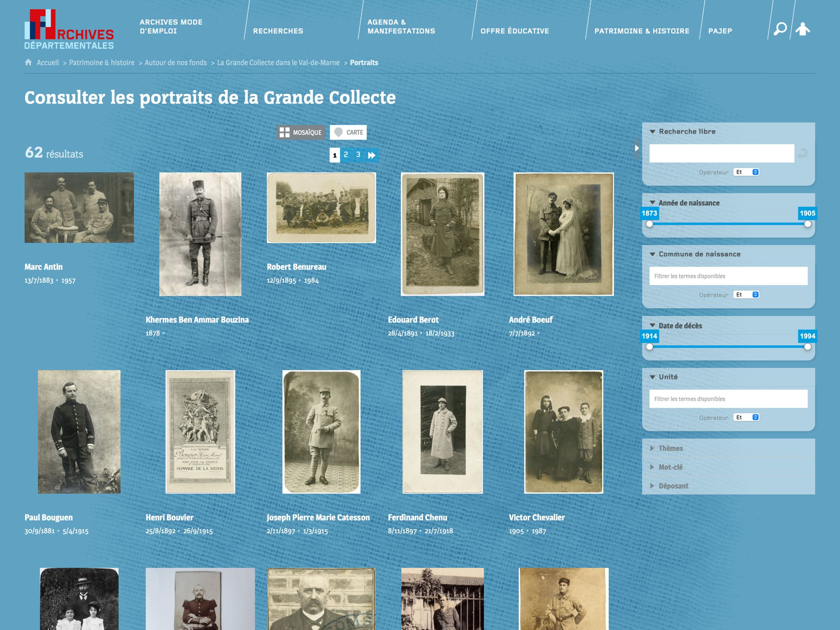The height and width of the screenshot is (630, 840).
Task: Switch to Carte map view
Action: coord(348,132)
